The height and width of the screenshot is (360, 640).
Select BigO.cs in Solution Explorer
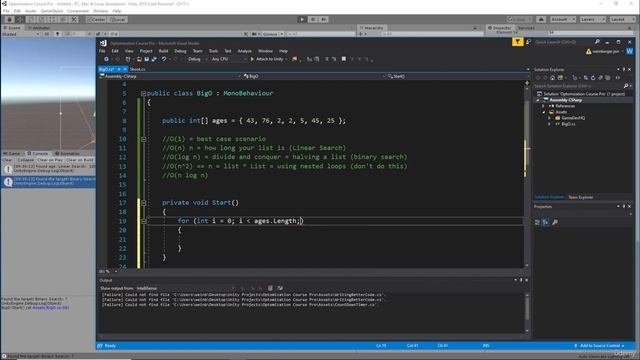tap(568, 124)
